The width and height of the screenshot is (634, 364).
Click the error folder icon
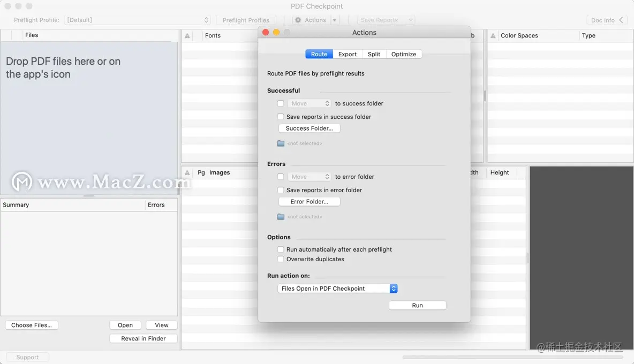point(281,217)
